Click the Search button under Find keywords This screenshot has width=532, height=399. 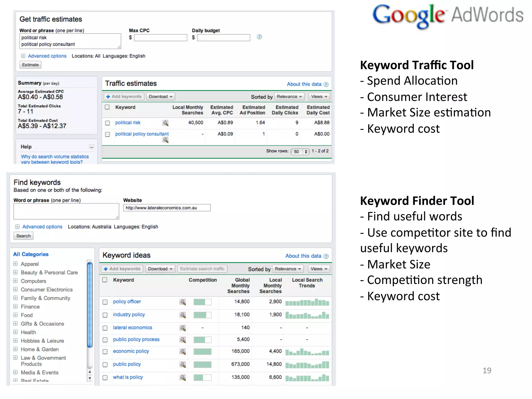(x=23, y=236)
